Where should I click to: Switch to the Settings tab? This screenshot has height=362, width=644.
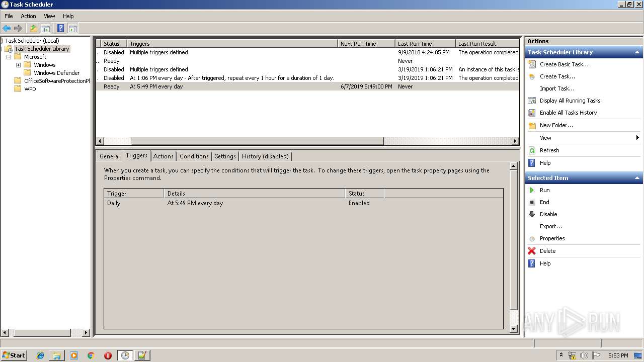coord(225,156)
